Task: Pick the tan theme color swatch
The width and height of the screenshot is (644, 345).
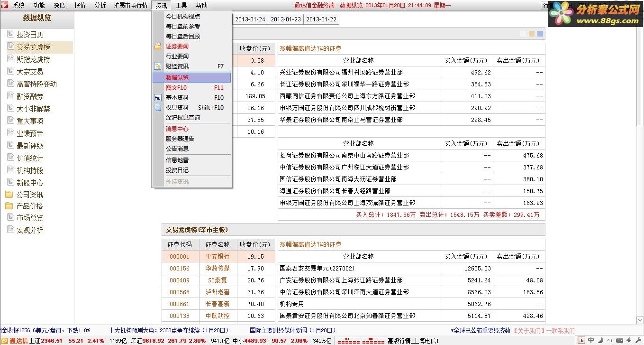Action: (532, 34)
